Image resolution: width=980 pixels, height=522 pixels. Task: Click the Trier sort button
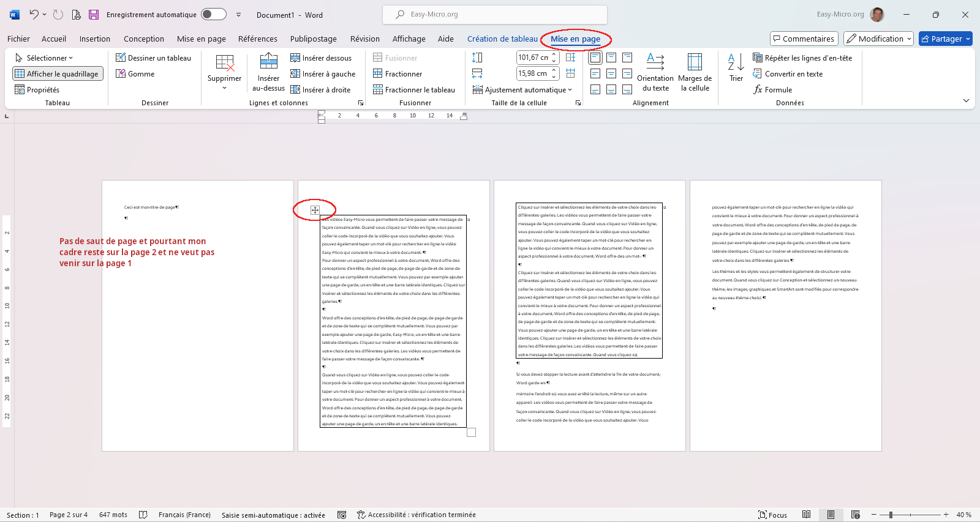pos(736,67)
